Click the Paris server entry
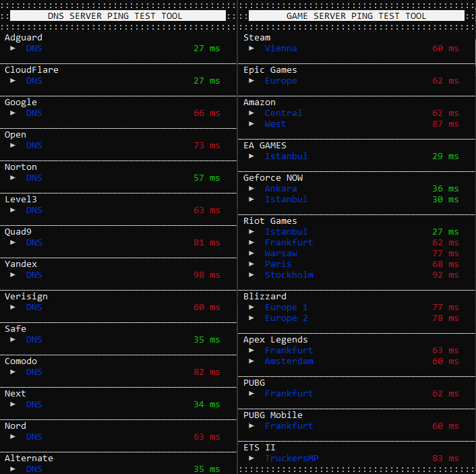The height and width of the screenshot is (474, 476). tap(278, 264)
